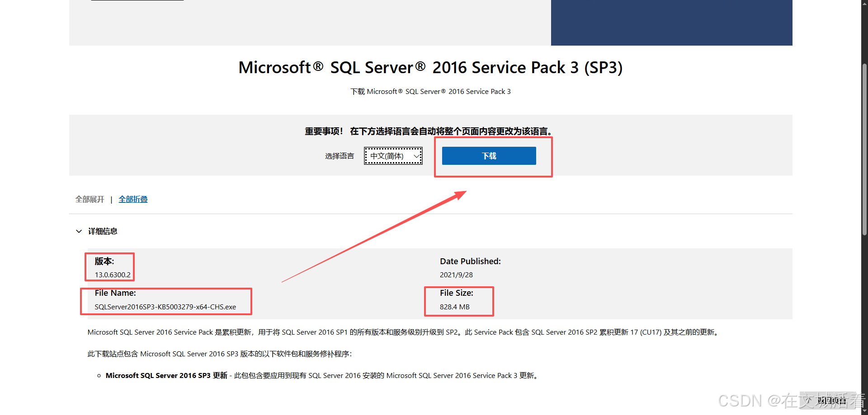Click the blue 下载 download button
Viewport: 868px width, 415px height.
[489, 156]
